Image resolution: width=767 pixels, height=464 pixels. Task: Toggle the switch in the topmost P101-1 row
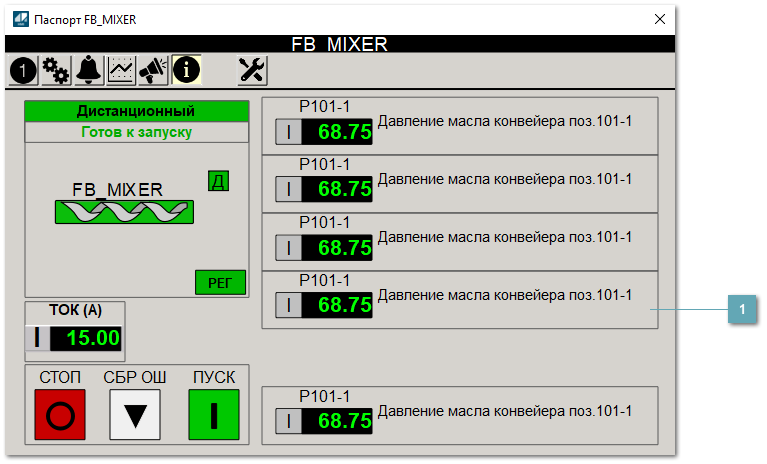point(288,131)
